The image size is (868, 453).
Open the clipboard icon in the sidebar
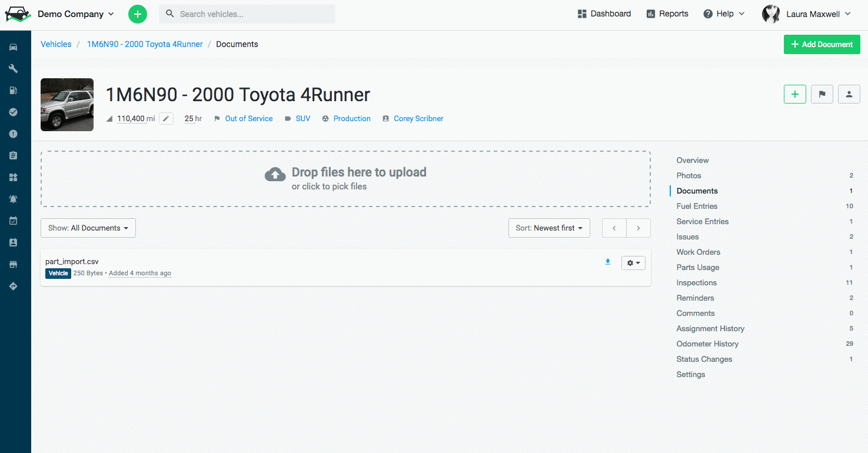pyautogui.click(x=13, y=156)
